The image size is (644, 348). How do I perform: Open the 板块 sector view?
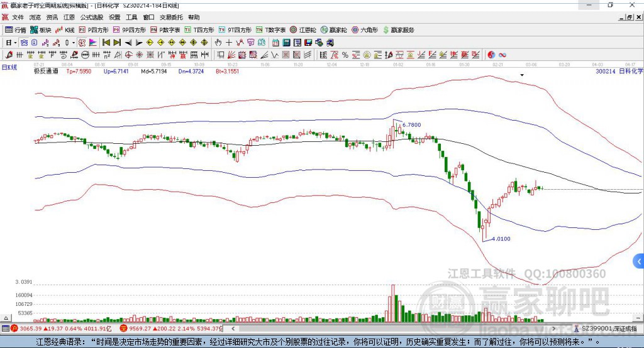pyautogui.click(x=40, y=30)
